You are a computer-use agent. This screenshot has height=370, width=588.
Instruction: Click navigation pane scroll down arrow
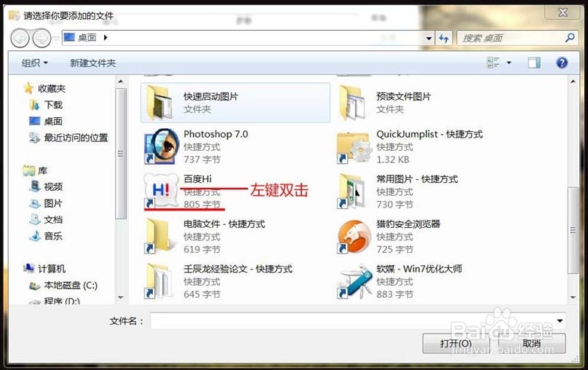pyautogui.click(x=121, y=298)
